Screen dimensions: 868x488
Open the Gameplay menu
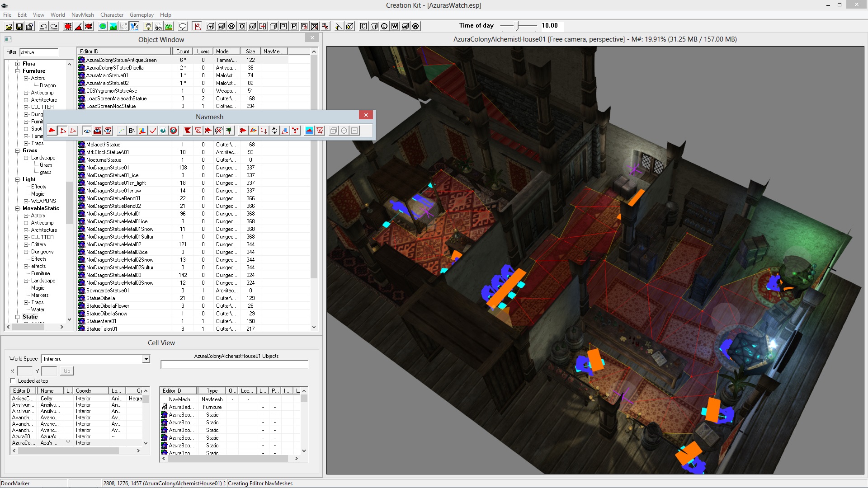click(142, 15)
